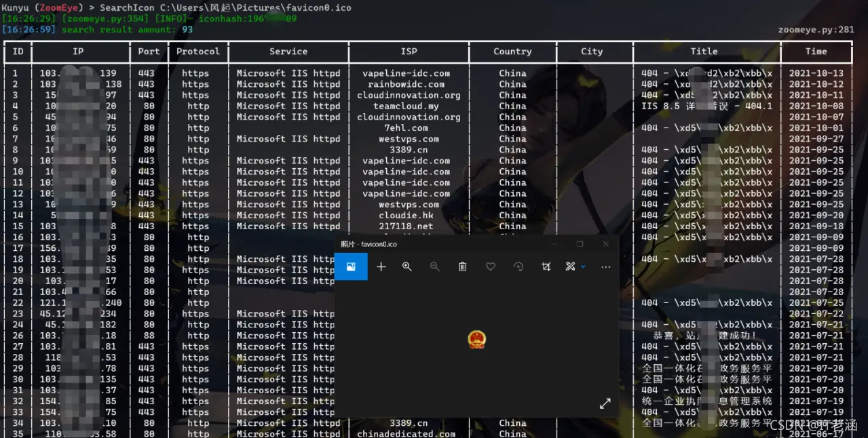The image size is (868, 438).
Task: Mark photo as favorite with heart icon
Action: tap(491, 267)
